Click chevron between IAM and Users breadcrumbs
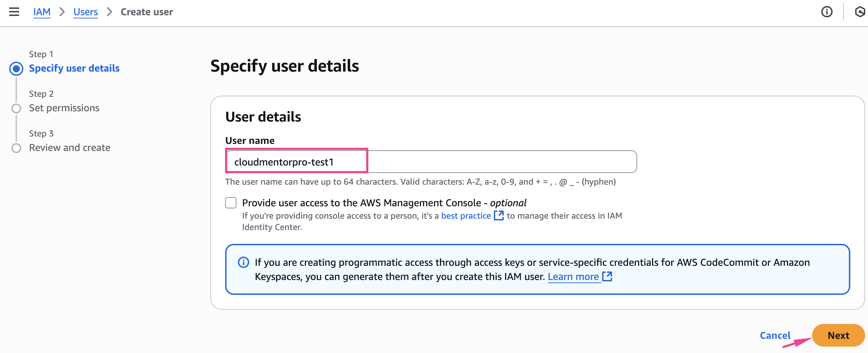The width and height of the screenshot is (868, 353). coord(62,12)
